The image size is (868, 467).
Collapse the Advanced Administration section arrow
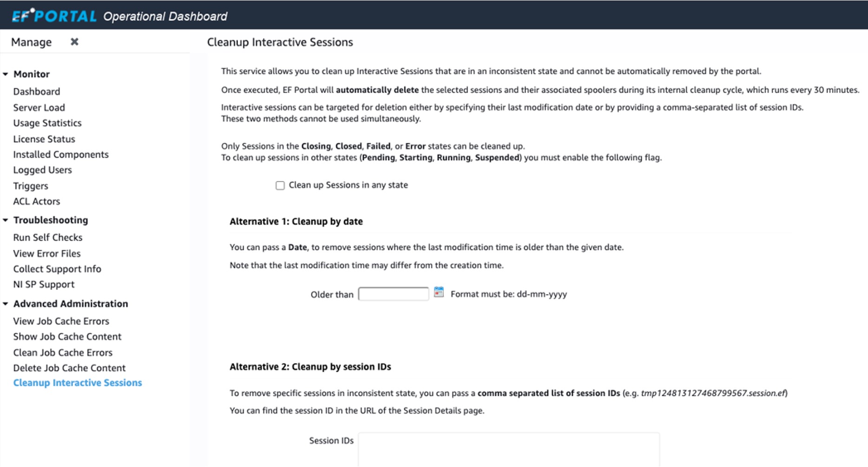(6, 304)
